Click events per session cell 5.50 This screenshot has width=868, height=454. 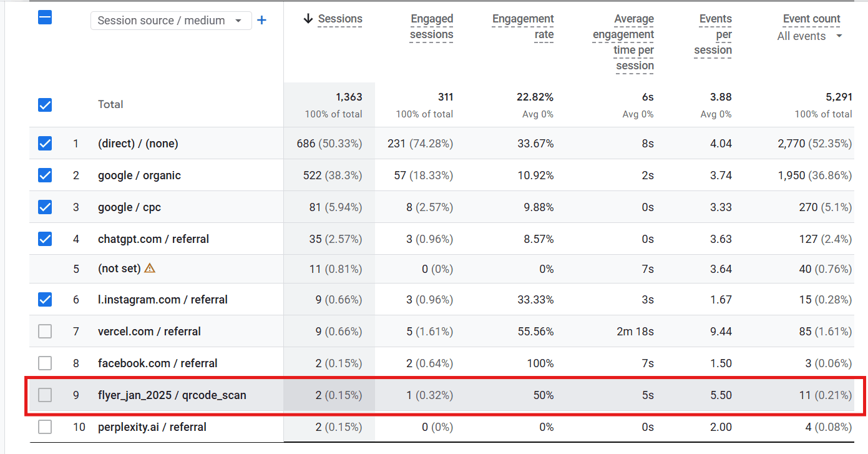pos(721,395)
